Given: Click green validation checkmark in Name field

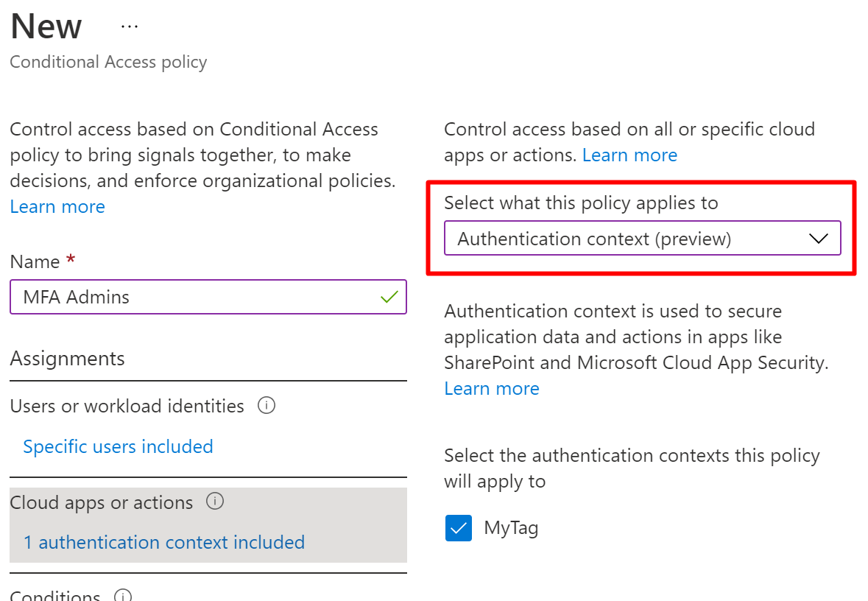Looking at the screenshot, I should point(389,297).
